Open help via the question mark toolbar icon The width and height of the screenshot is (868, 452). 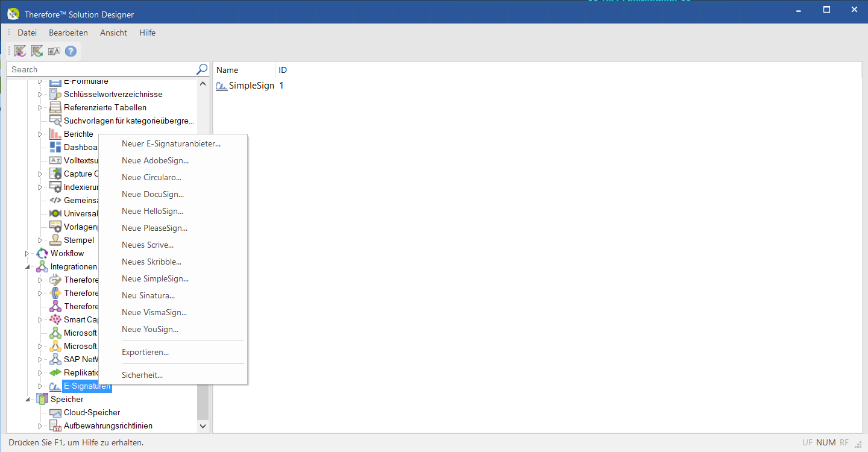pos(71,51)
